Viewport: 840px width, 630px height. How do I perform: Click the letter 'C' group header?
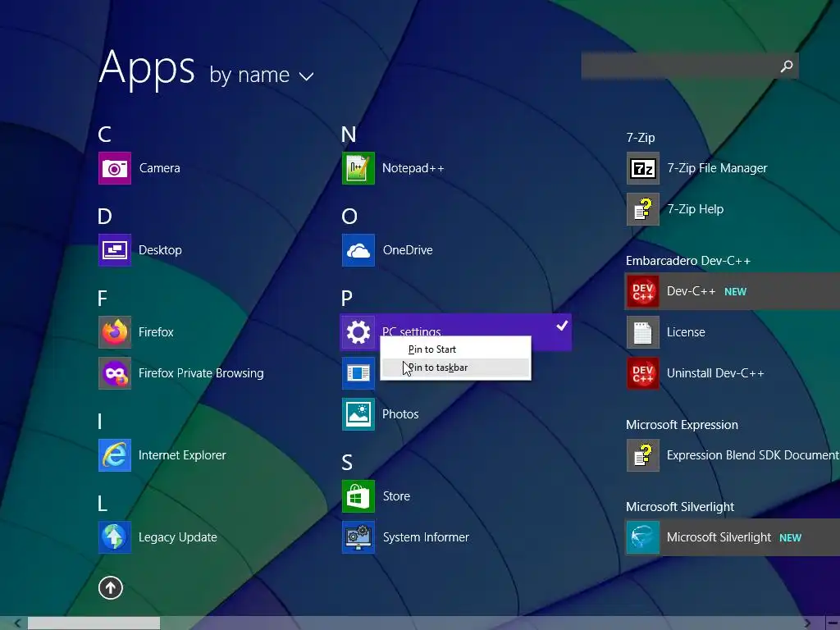104,135
